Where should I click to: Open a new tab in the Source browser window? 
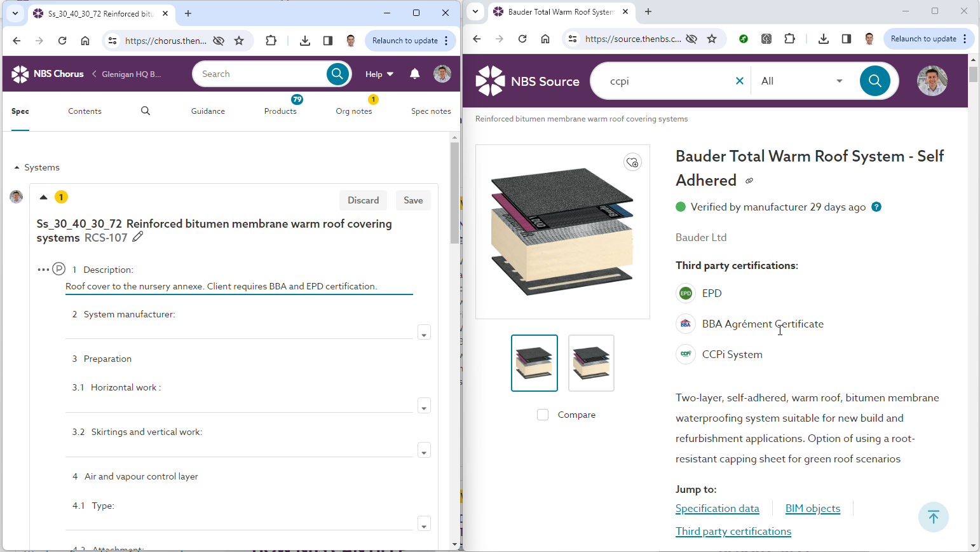coord(648,11)
